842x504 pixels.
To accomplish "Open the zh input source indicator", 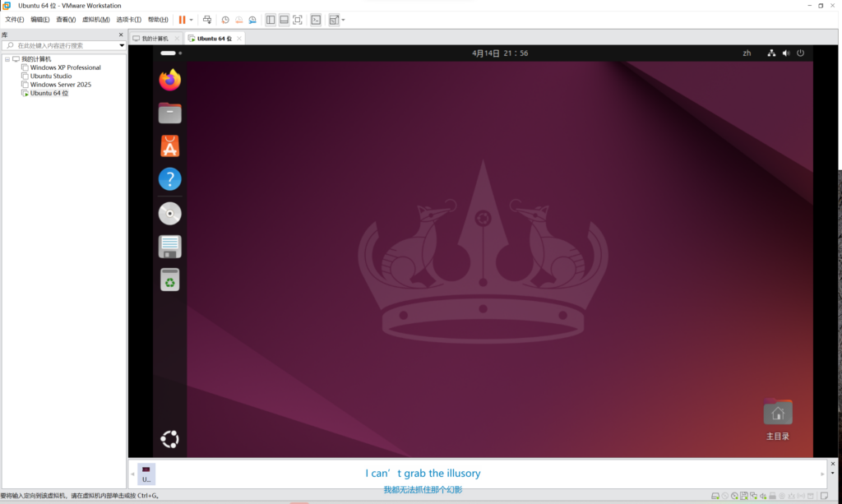I will 747,53.
